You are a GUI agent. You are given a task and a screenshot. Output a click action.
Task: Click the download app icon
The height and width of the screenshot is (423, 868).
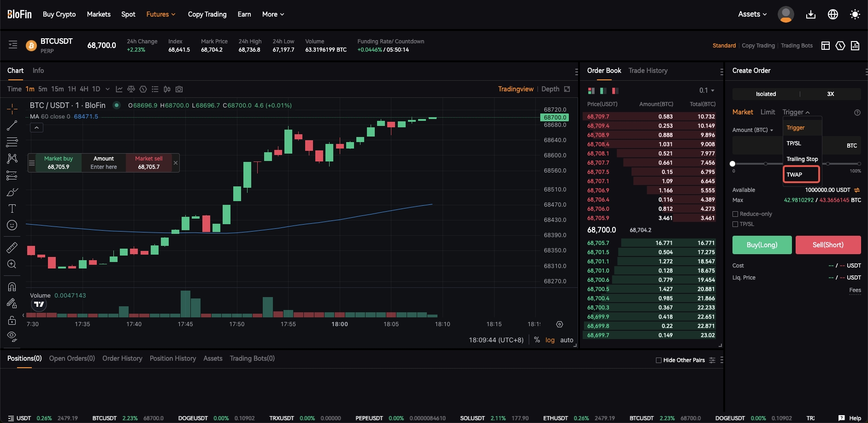point(811,14)
